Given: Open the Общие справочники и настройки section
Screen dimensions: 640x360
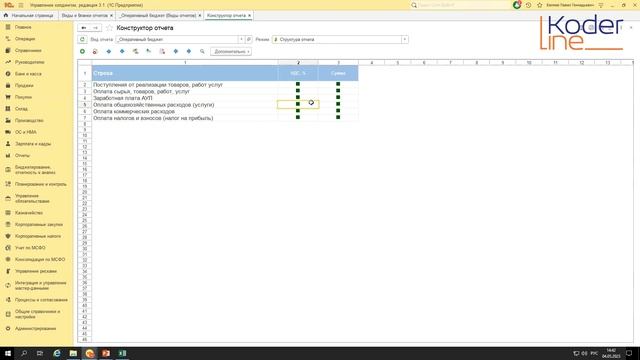Looking at the screenshot, I should point(38,314).
